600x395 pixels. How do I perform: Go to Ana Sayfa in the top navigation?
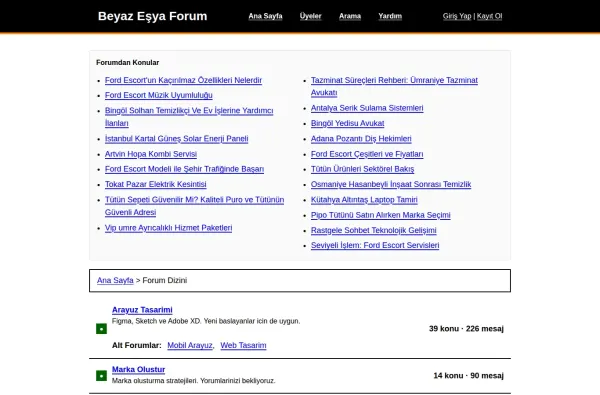pyautogui.click(x=265, y=16)
